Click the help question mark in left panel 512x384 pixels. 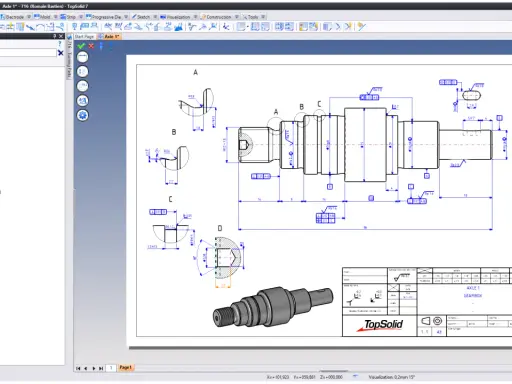point(60,44)
